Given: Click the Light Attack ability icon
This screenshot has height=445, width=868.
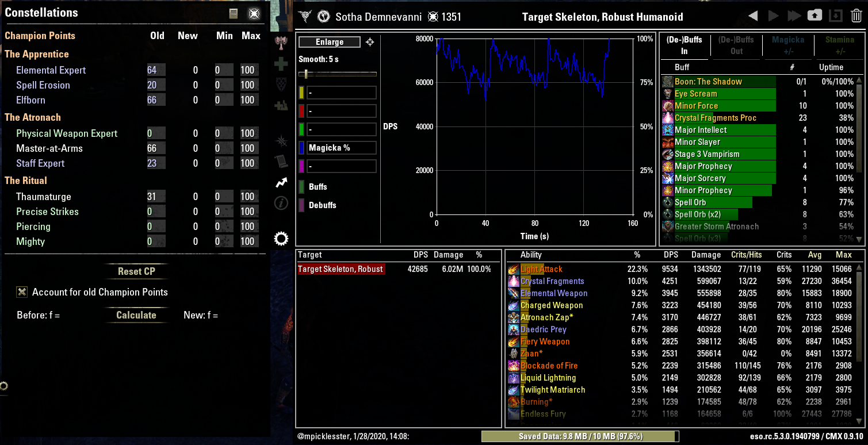Looking at the screenshot, I should 514,269.
